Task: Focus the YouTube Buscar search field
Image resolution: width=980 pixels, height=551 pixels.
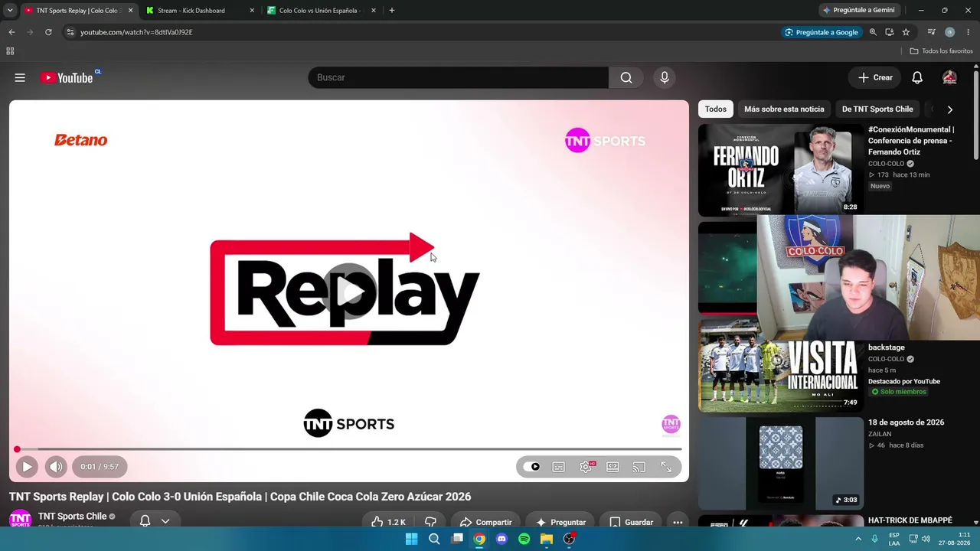Action: (458, 77)
